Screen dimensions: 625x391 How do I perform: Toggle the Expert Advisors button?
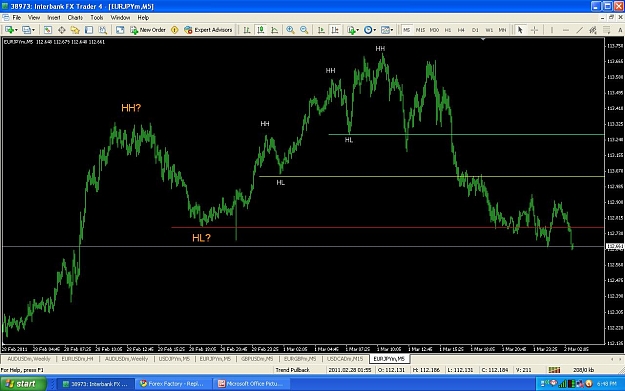click(208, 30)
